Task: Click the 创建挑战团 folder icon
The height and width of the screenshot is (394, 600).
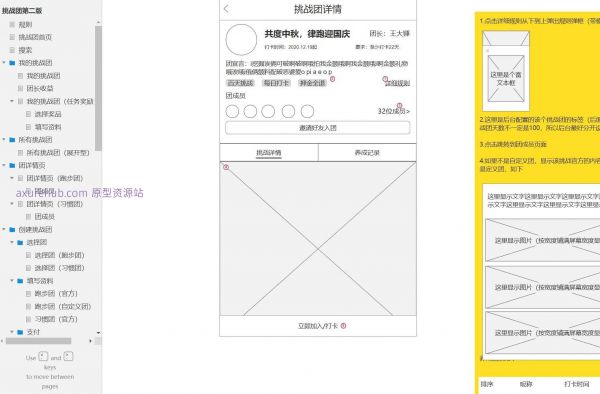Action: [12, 230]
